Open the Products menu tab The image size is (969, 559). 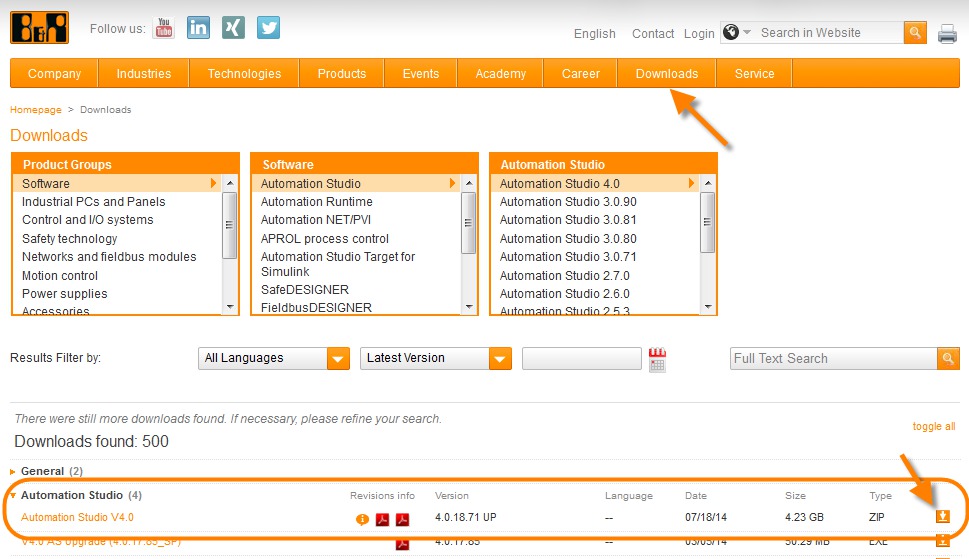pyautogui.click(x=341, y=73)
